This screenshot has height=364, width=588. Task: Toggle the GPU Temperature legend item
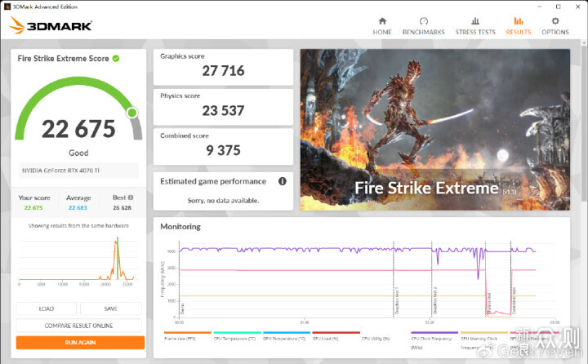pyautogui.click(x=287, y=336)
